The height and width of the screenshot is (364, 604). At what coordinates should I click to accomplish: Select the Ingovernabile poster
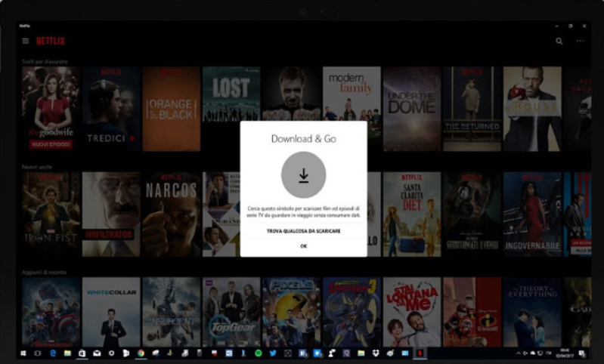(532, 214)
